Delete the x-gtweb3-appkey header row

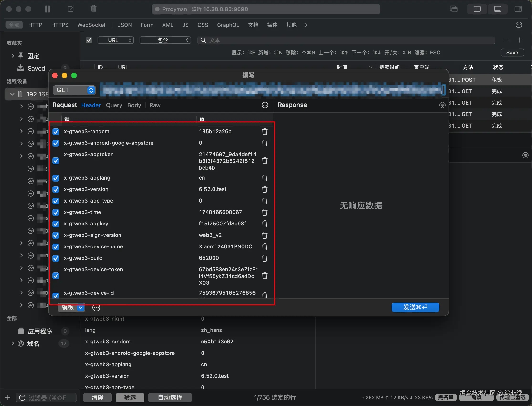point(265,224)
